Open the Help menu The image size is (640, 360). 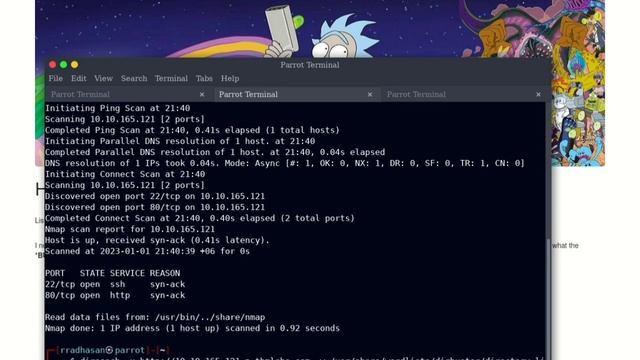(230, 78)
